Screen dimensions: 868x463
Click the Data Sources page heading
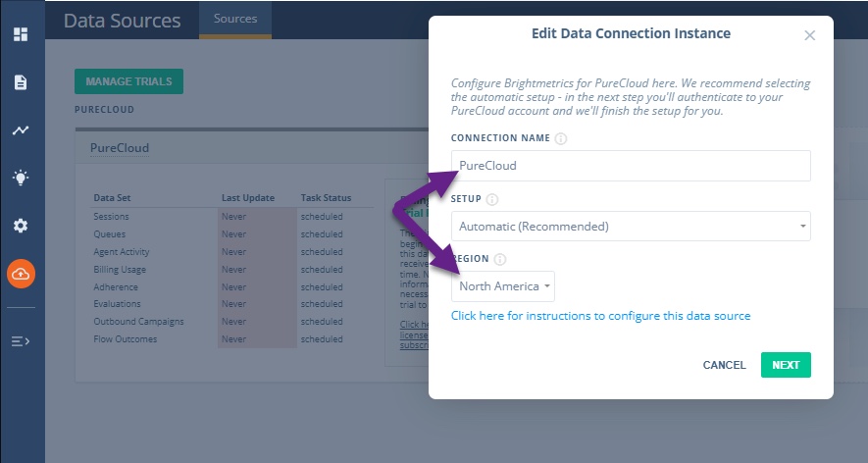coord(123,21)
